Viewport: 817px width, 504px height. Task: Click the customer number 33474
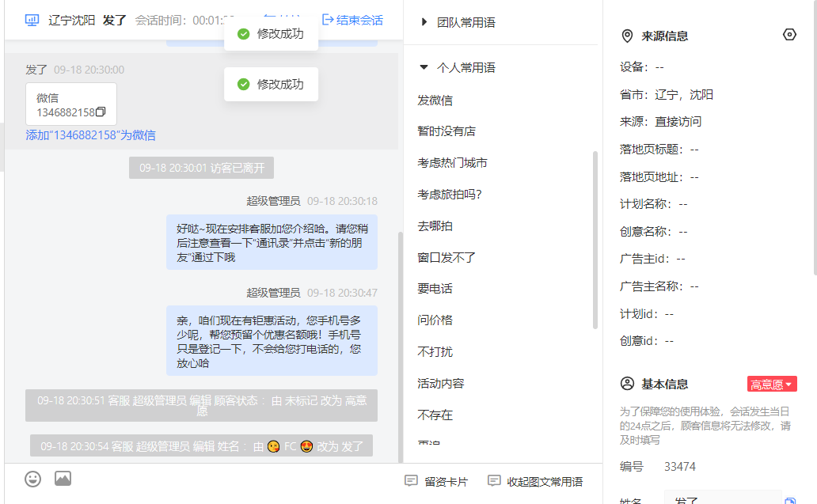pyautogui.click(x=679, y=467)
